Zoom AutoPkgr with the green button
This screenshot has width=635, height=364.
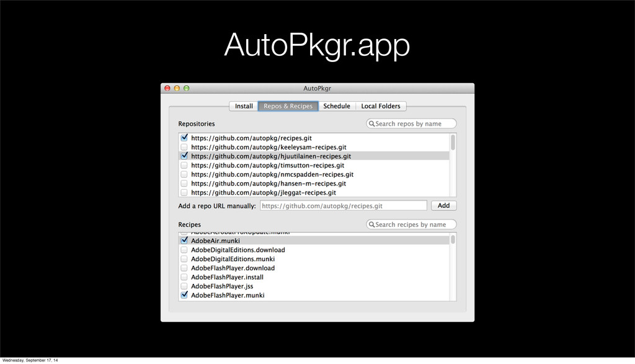186,88
